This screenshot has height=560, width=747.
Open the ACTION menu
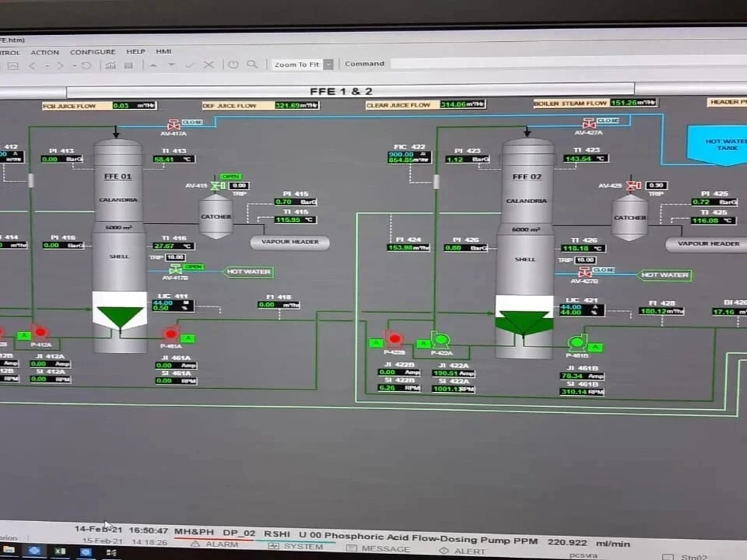pyautogui.click(x=45, y=52)
